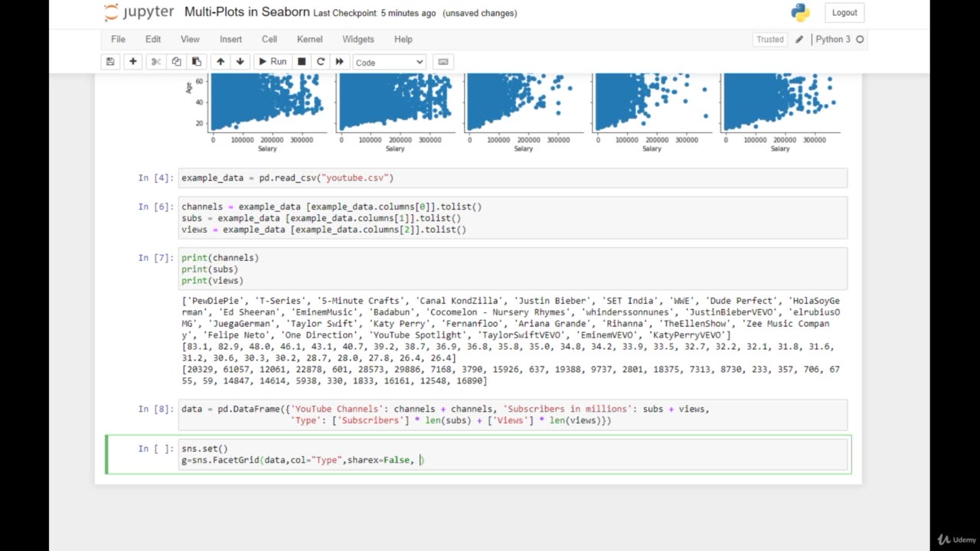Open the Edit menu

[x=153, y=39]
